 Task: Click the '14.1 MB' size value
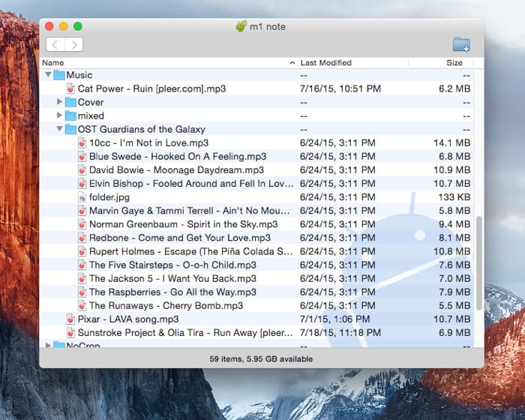pos(452,142)
